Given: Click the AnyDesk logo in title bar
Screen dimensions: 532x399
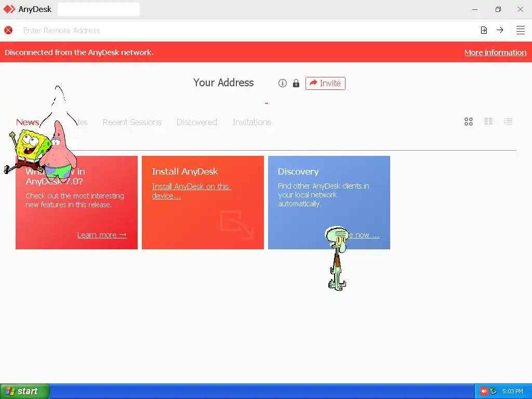Looking at the screenshot, I should pyautogui.click(x=9, y=9).
